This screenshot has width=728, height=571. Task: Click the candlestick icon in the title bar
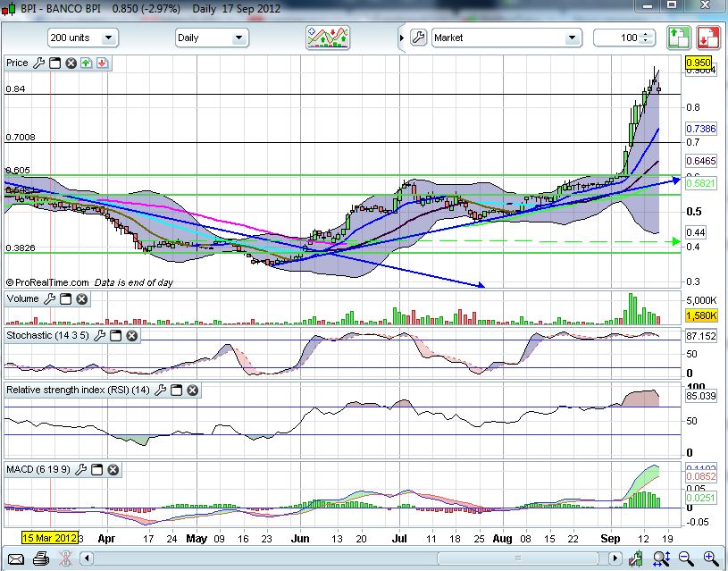point(9,9)
